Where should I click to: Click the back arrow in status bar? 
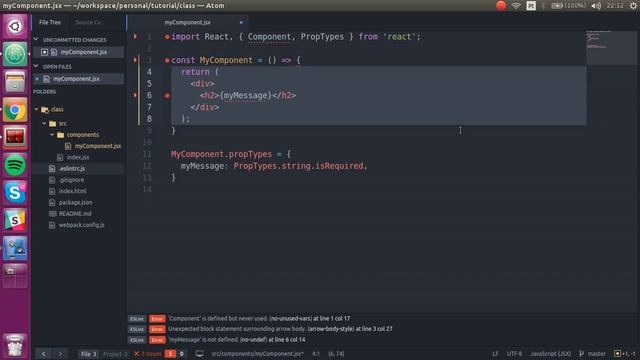click(x=44, y=353)
